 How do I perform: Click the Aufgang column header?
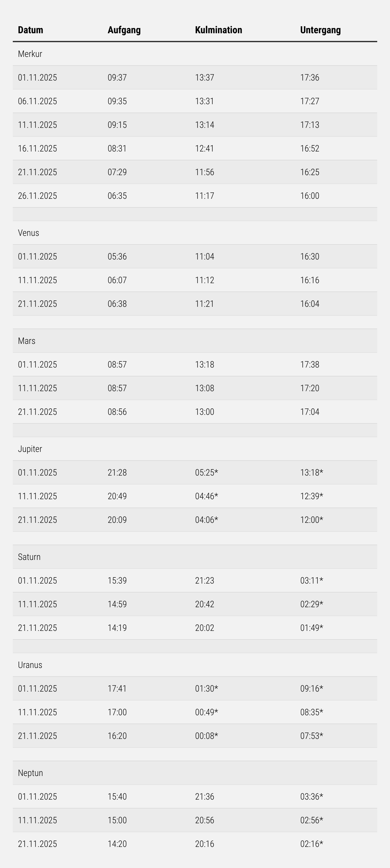[124, 30]
